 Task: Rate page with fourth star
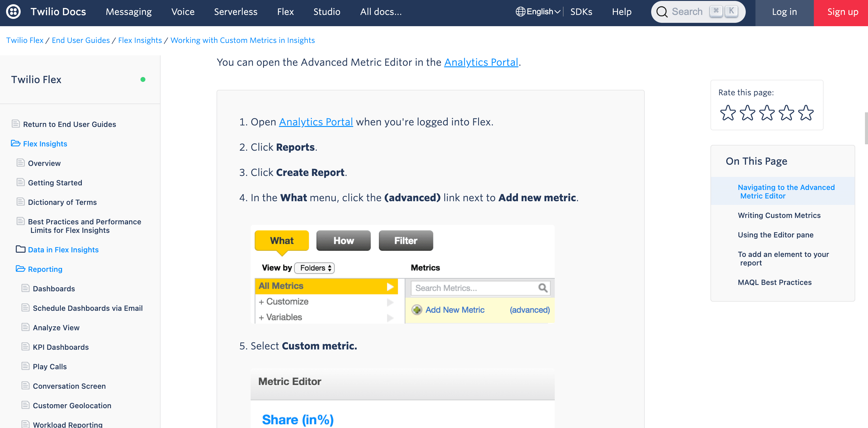point(786,113)
